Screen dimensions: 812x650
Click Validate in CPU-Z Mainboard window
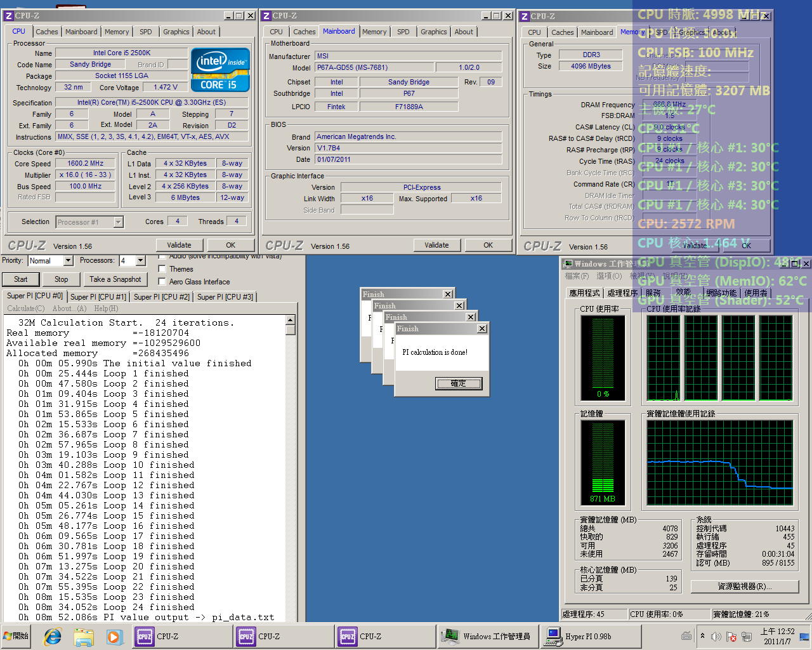tap(436, 245)
